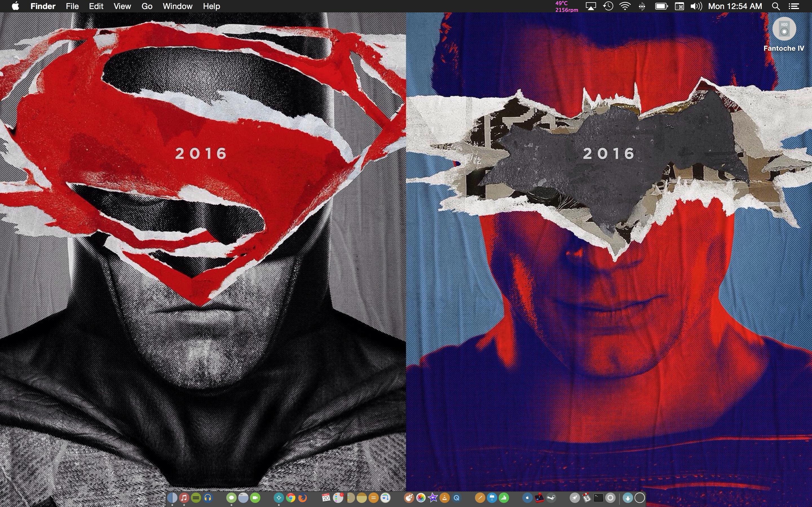Launch Firefox from the Dock

pyautogui.click(x=303, y=498)
